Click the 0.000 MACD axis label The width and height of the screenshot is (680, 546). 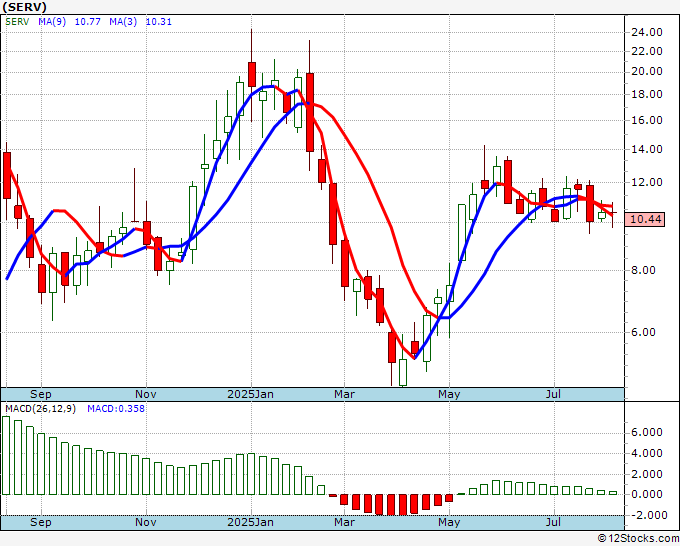tap(647, 494)
